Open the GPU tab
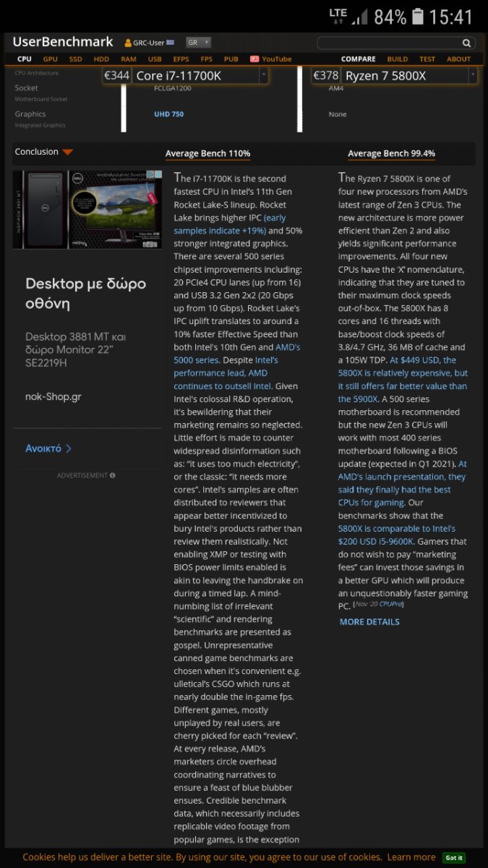Image resolution: width=488 pixels, height=868 pixels. [x=50, y=59]
